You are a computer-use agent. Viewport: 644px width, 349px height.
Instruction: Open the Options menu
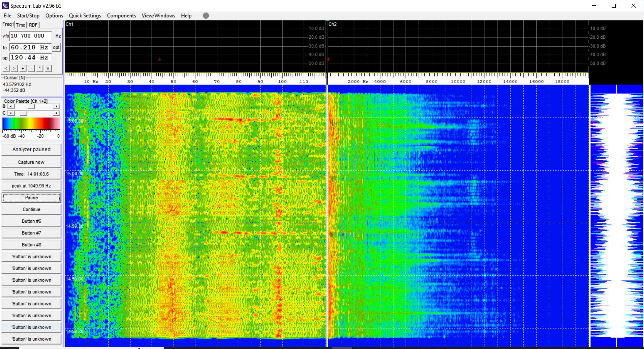(x=54, y=15)
